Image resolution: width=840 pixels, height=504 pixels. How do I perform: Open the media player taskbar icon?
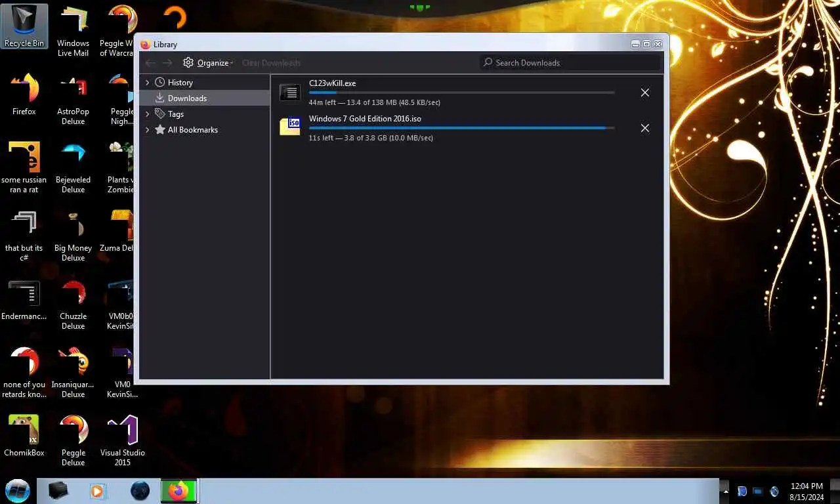[97, 490]
